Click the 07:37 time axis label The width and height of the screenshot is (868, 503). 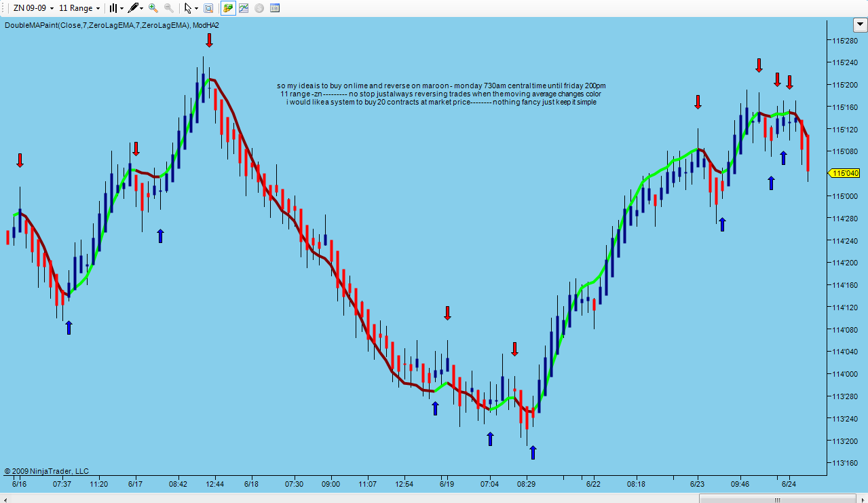[x=62, y=484]
